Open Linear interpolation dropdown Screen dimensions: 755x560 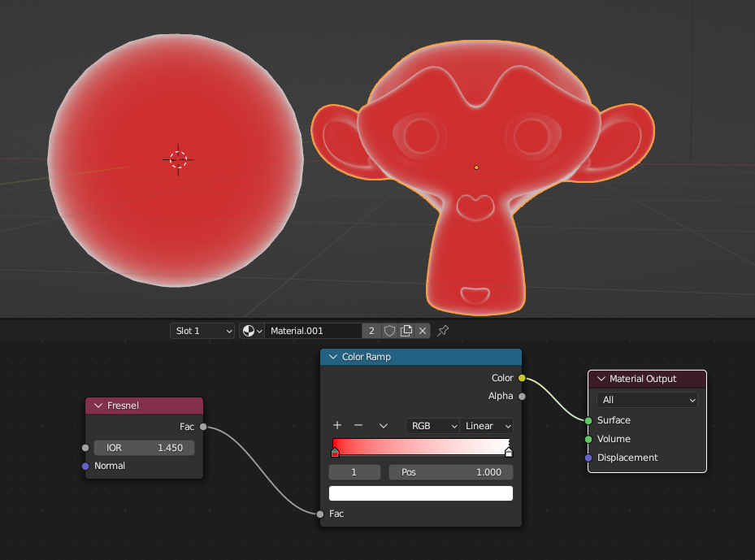tap(486, 426)
